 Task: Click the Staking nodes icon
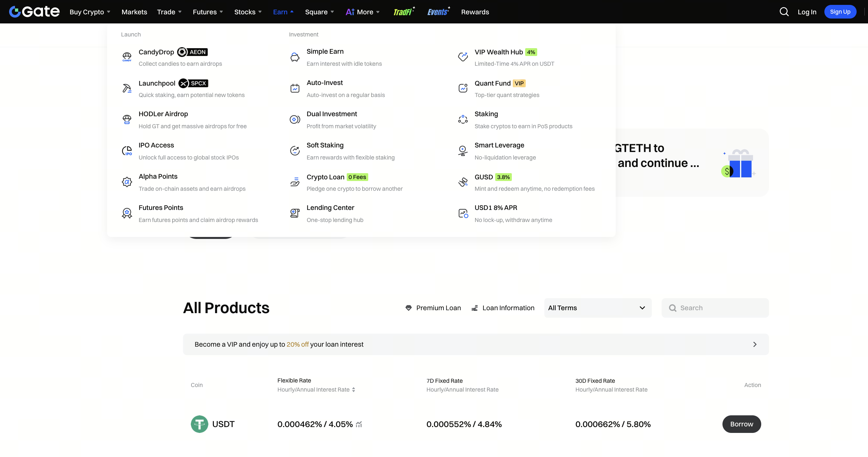coord(463,119)
